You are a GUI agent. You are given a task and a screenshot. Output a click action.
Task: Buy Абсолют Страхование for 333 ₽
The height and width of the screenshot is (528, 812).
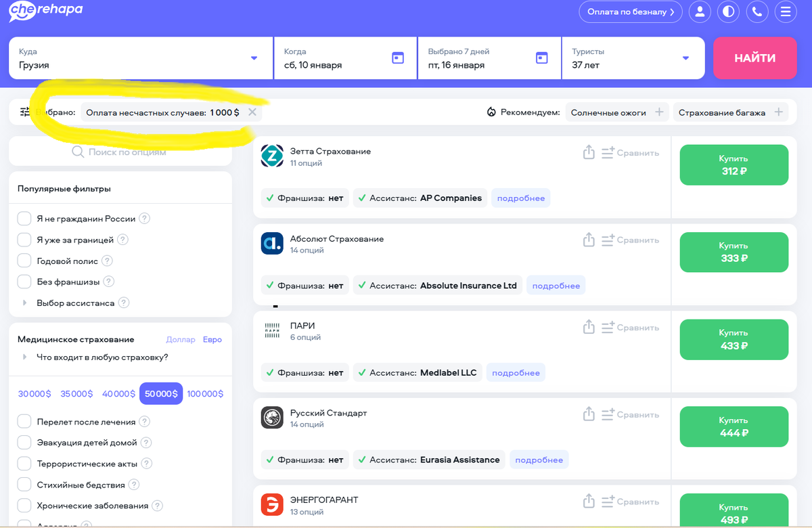pos(734,252)
